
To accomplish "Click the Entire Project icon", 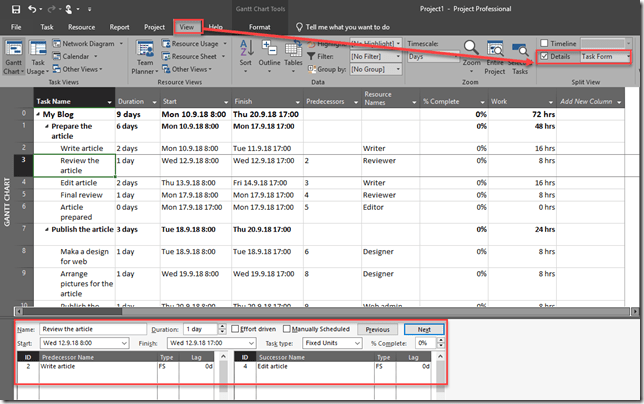I will tap(497, 50).
